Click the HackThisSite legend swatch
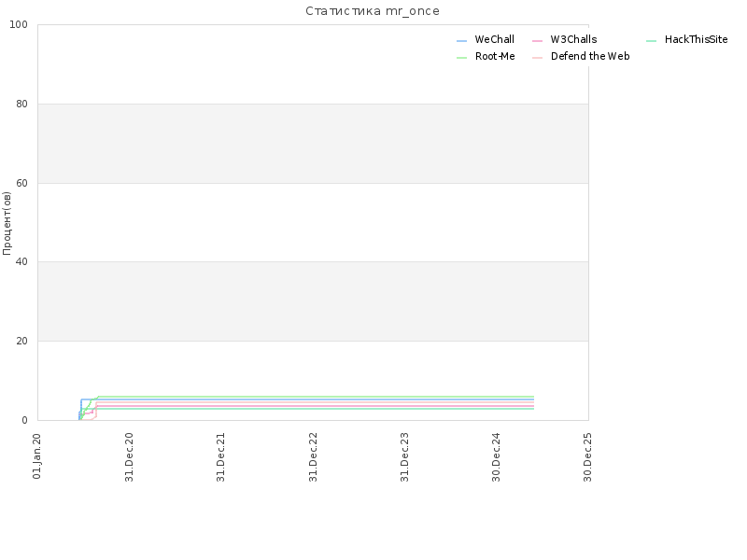 (651, 41)
